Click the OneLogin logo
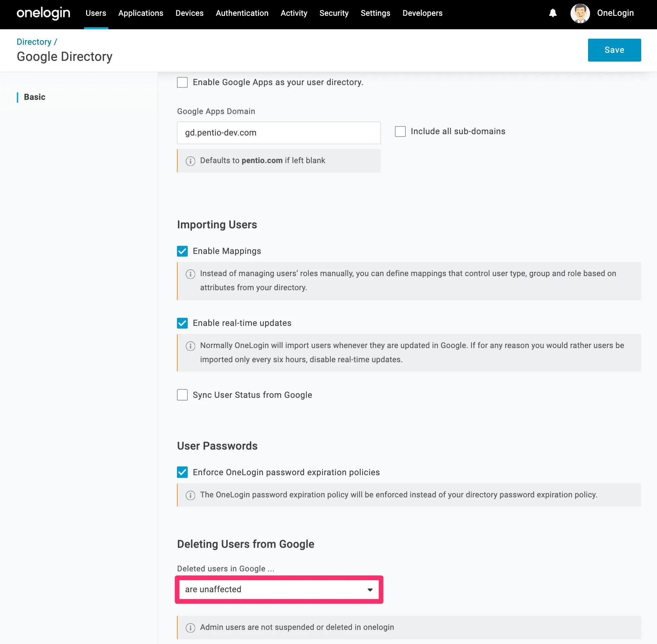657x644 pixels. pos(43,13)
